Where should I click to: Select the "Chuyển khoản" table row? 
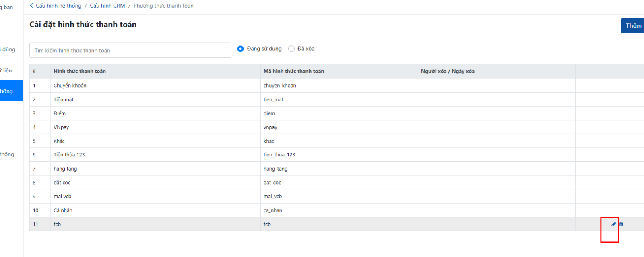tap(70, 86)
